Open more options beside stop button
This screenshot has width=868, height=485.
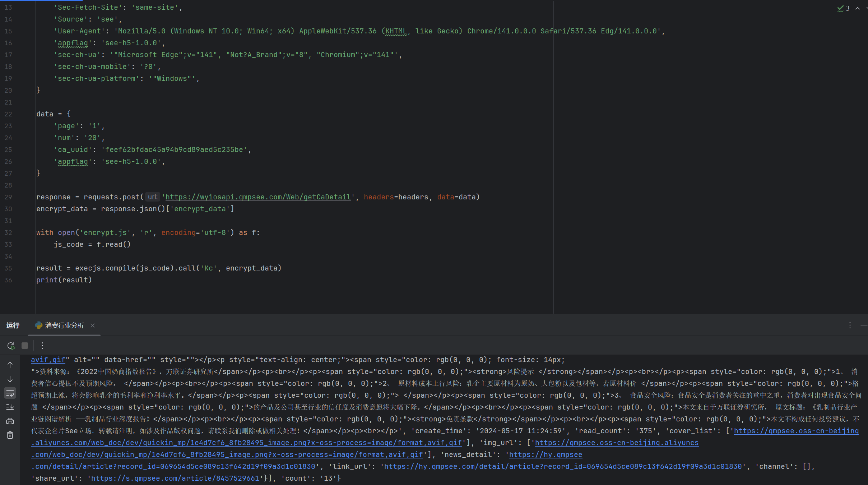pyautogui.click(x=42, y=346)
